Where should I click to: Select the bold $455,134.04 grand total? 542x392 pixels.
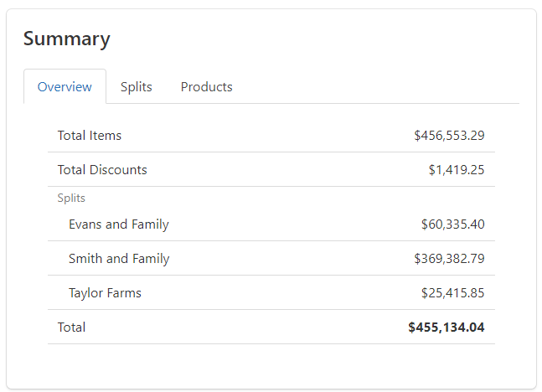click(x=447, y=328)
